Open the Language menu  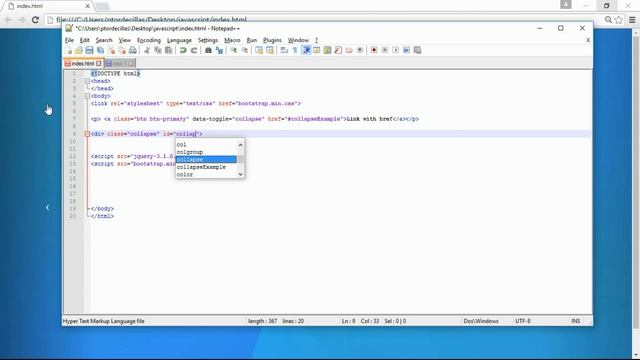(179, 40)
